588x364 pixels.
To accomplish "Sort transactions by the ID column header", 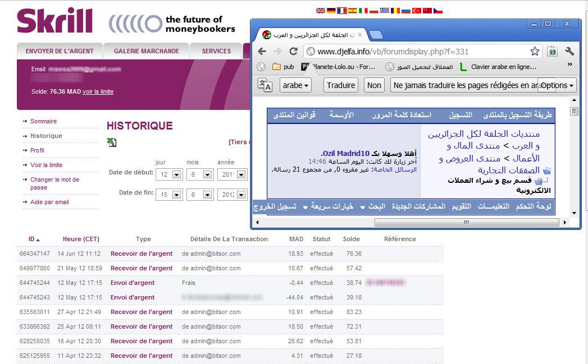I will click(34, 239).
